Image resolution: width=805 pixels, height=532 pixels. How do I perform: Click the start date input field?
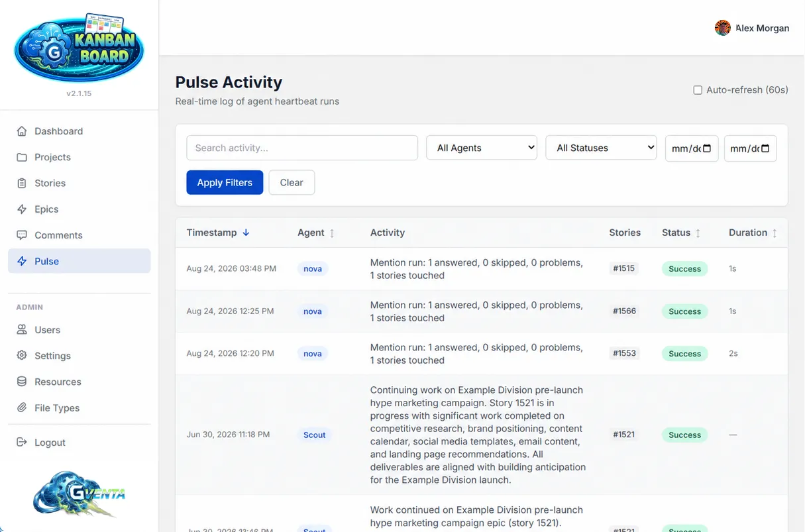pyautogui.click(x=692, y=148)
